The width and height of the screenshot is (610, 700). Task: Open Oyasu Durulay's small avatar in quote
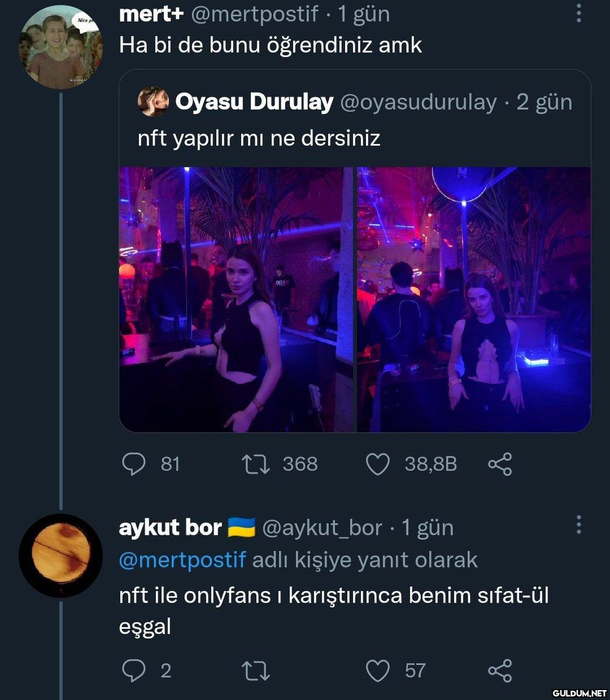point(153,101)
